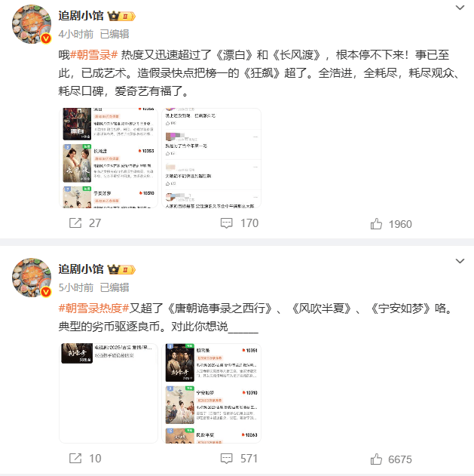The width and height of the screenshot is (474, 476).
Task: Click the crown membership badge on first post
Action: point(121,16)
